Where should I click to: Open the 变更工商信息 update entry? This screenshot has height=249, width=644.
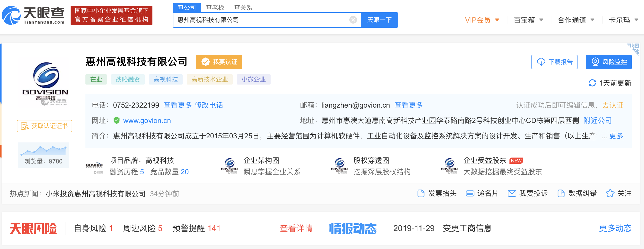click(x=467, y=228)
